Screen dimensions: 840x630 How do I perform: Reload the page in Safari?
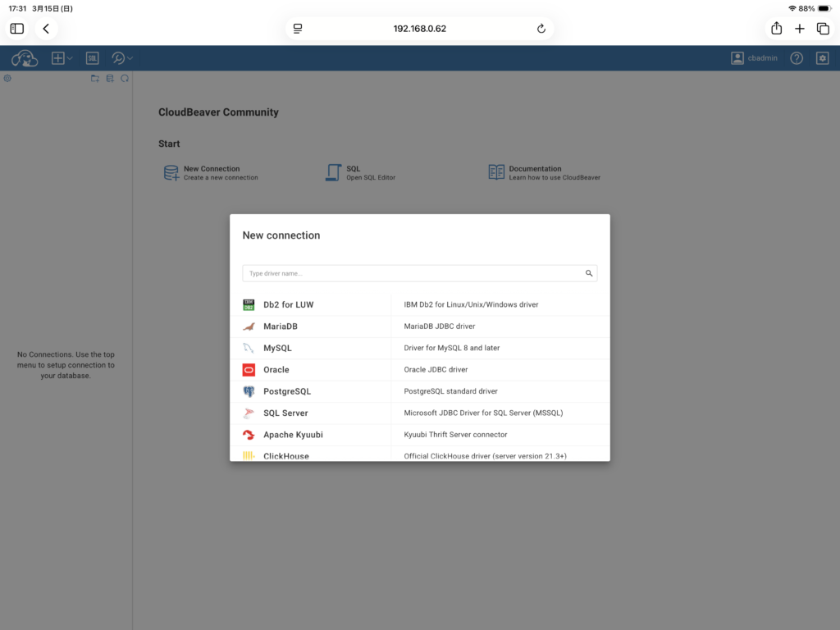point(541,29)
